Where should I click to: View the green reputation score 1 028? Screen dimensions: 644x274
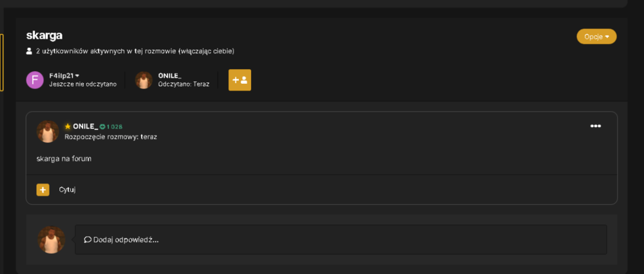point(111,127)
